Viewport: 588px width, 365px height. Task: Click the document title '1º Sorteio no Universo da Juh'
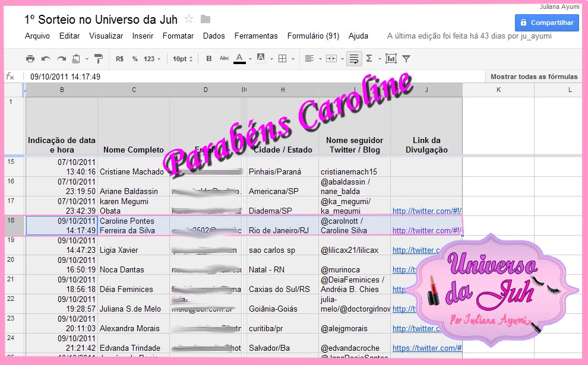tap(101, 20)
